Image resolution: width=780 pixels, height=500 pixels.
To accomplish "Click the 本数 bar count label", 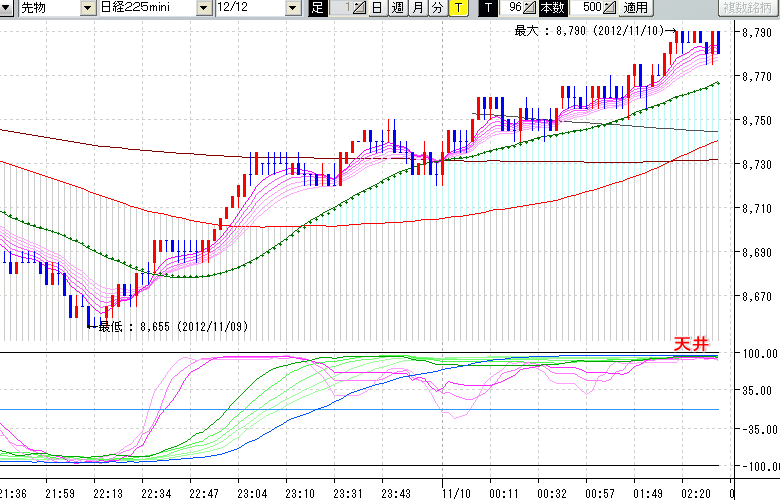I will tap(552, 9).
